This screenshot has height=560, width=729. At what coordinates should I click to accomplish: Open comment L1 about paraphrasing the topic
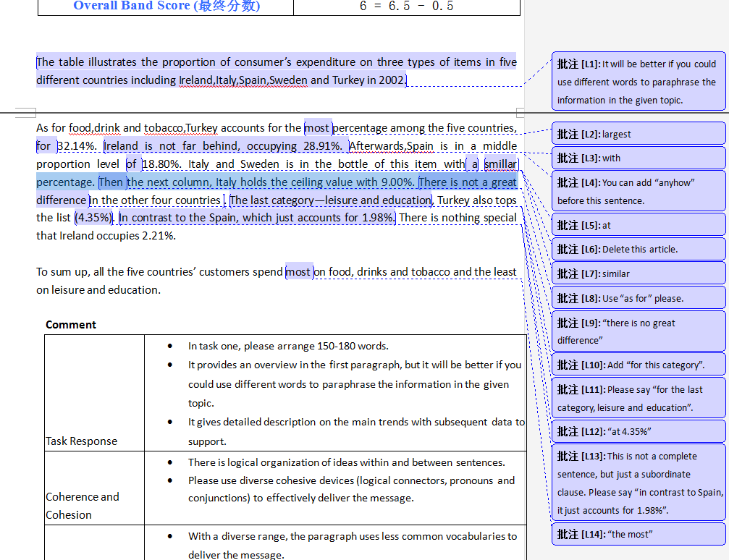(x=639, y=81)
